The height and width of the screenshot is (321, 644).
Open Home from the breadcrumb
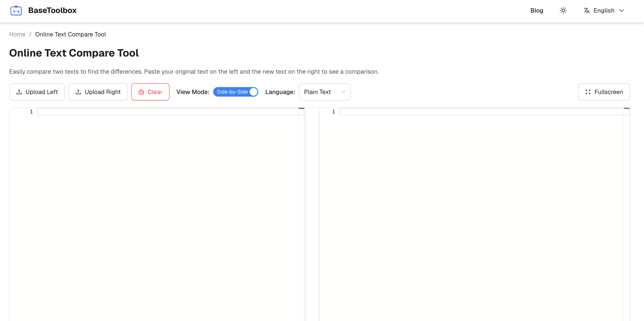pyautogui.click(x=17, y=34)
